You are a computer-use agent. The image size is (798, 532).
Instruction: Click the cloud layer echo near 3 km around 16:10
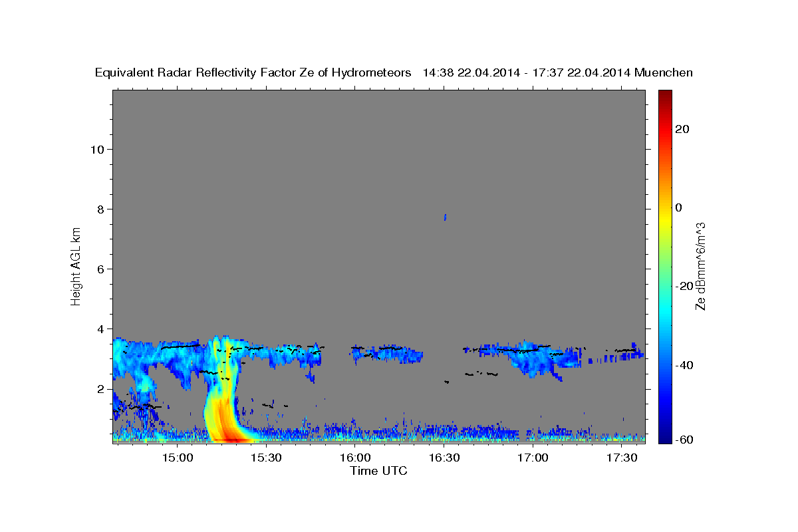[x=388, y=354]
